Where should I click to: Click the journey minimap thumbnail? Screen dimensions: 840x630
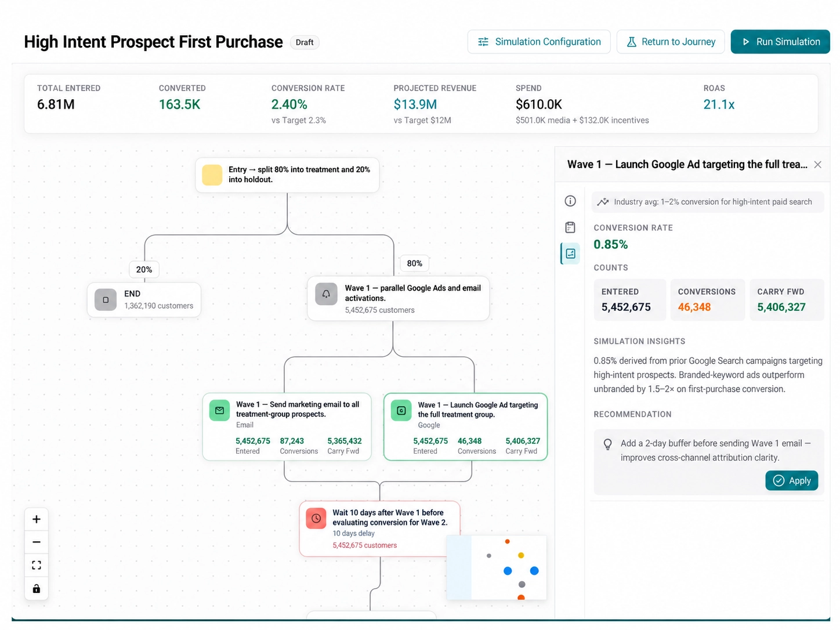click(x=497, y=567)
